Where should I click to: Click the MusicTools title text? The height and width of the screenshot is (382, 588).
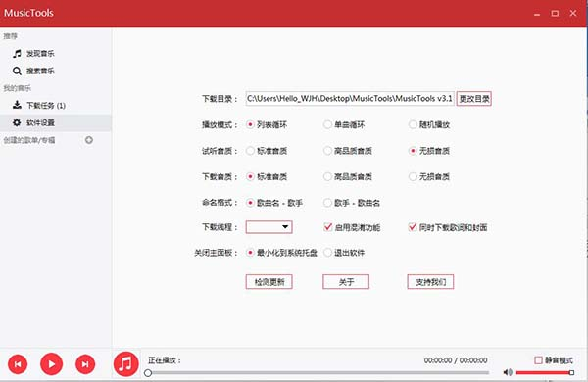[x=28, y=13]
